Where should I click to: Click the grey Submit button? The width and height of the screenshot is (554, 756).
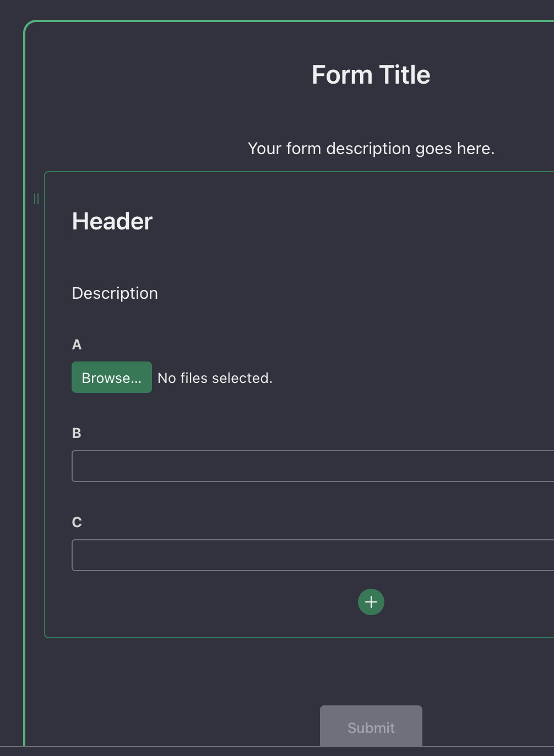pos(371,727)
